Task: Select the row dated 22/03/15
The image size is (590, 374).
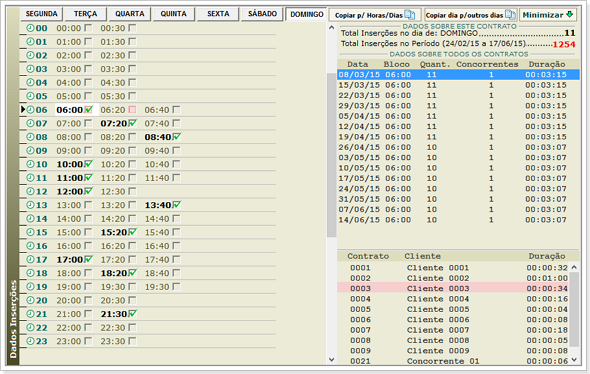Action: (458, 95)
